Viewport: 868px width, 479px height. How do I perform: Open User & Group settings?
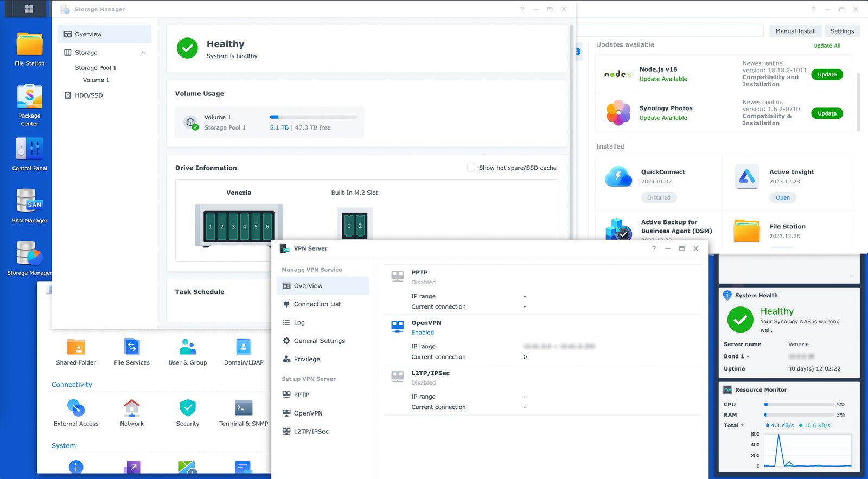[x=188, y=352]
